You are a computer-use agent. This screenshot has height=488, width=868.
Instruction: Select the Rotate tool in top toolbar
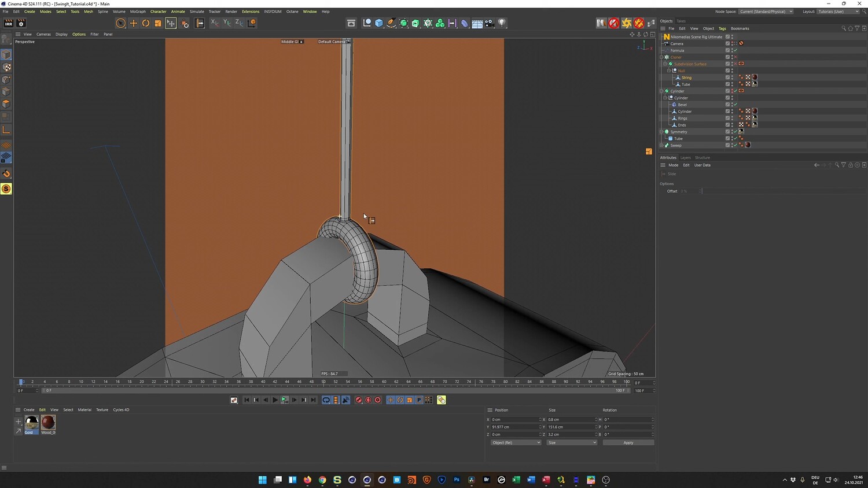pos(146,23)
